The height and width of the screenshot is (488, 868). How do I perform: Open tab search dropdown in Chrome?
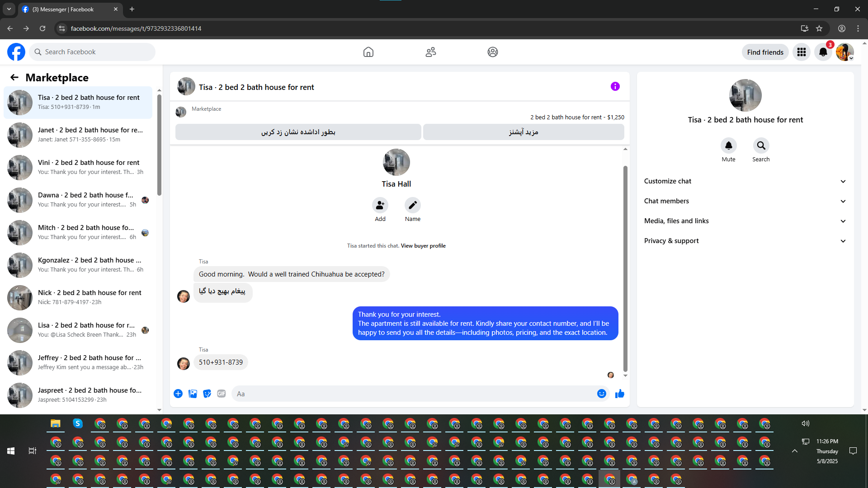click(x=9, y=9)
